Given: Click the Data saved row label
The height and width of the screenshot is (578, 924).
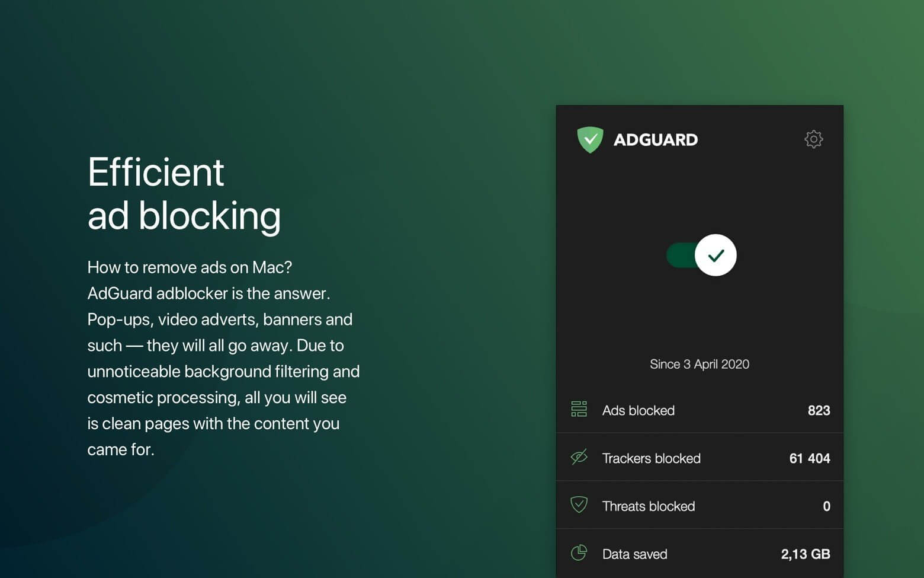Looking at the screenshot, I should tap(634, 554).
